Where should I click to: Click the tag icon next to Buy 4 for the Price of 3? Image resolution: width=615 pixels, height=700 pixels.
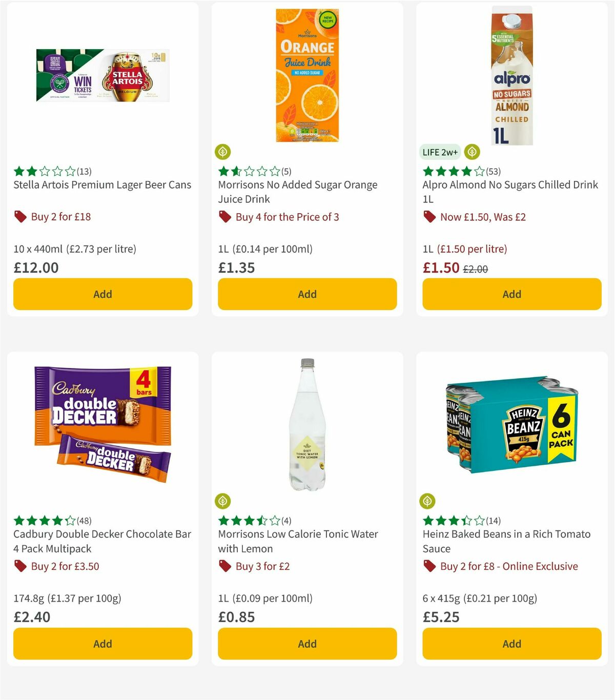tap(224, 217)
